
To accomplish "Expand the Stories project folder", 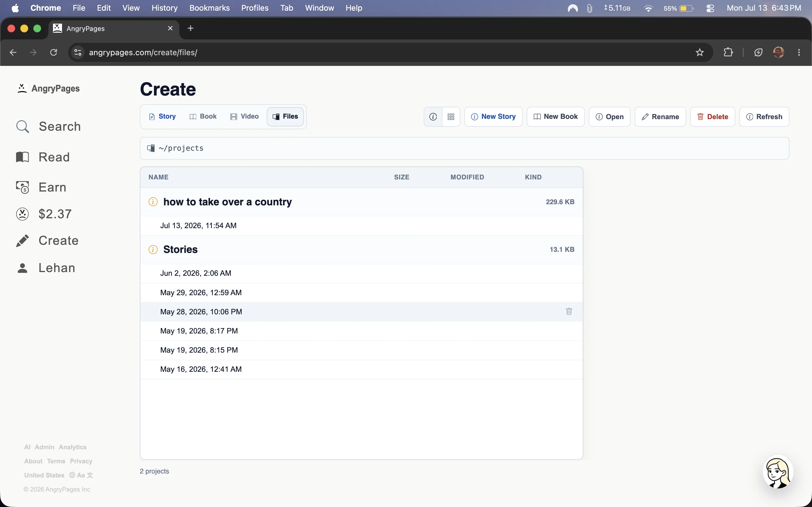I will point(180,250).
